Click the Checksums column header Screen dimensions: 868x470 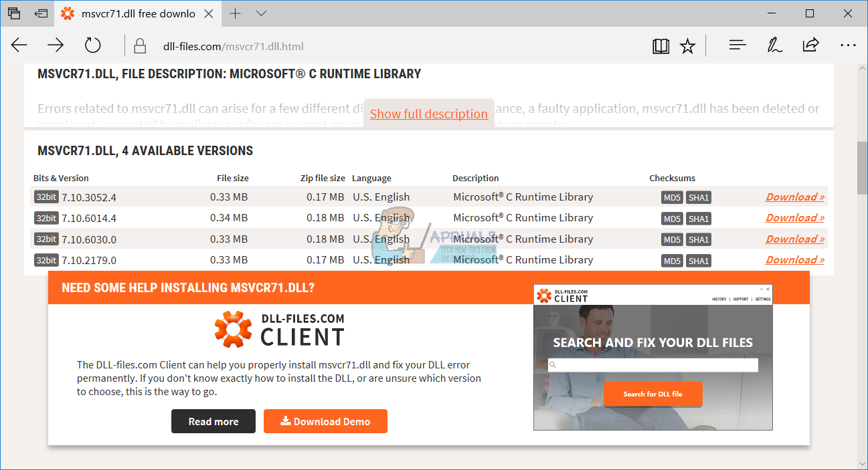tap(672, 178)
